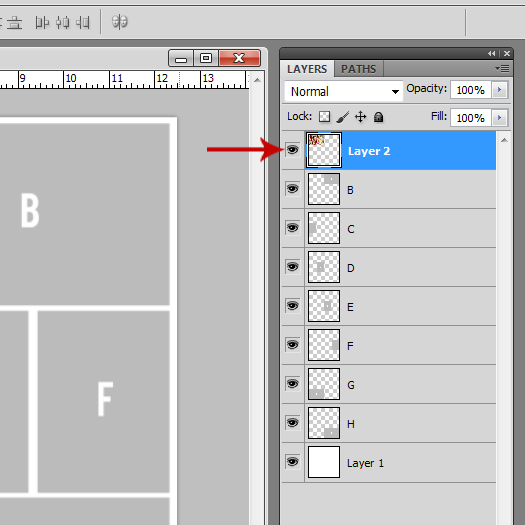
Task: Click the align bottom edges icon
Action: pos(14,23)
